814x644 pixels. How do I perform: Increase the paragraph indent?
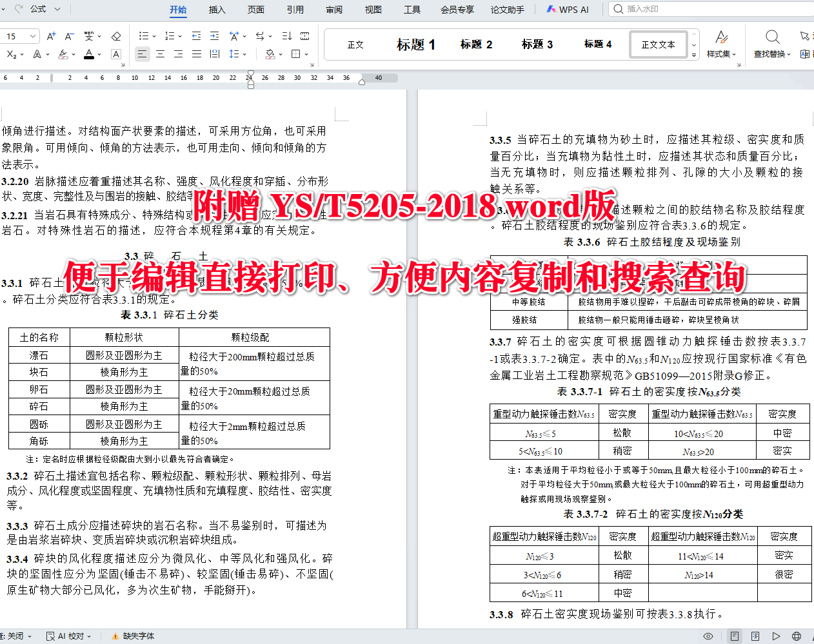(x=215, y=36)
